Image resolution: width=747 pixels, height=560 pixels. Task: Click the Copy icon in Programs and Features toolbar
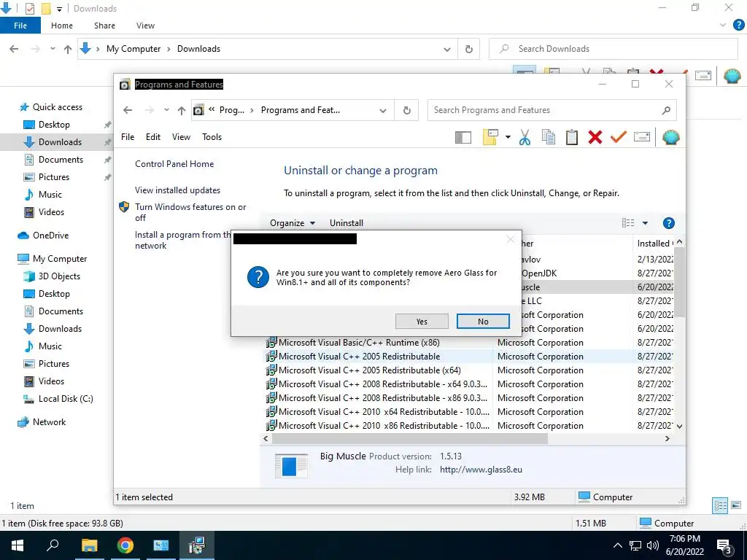[x=549, y=138]
